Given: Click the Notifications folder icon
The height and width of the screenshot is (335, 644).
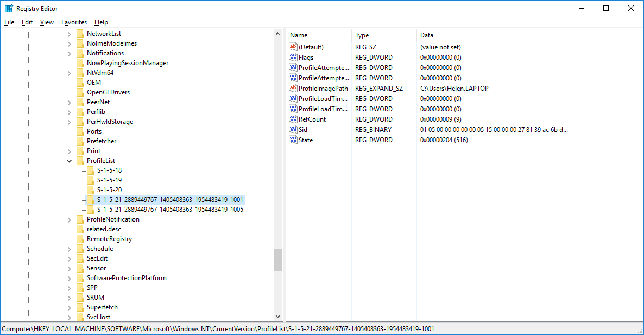Looking at the screenshot, I should tap(80, 53).
